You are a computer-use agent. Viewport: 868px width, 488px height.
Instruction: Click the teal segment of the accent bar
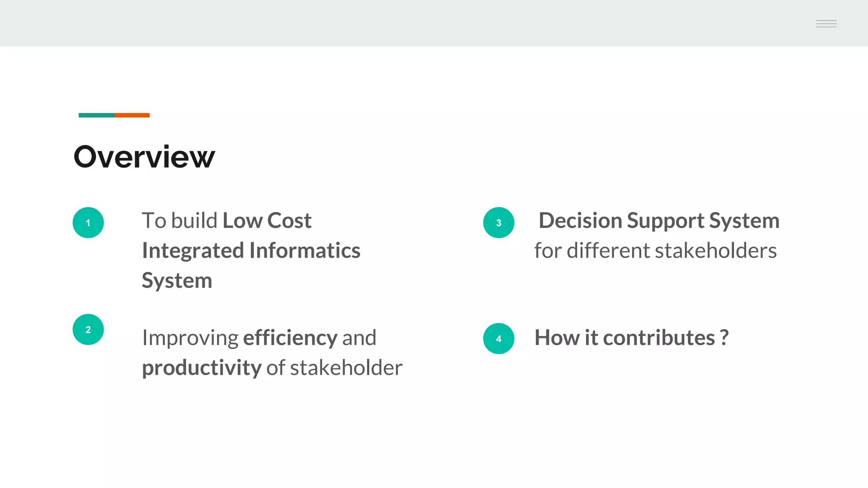(x=96, y=115)
